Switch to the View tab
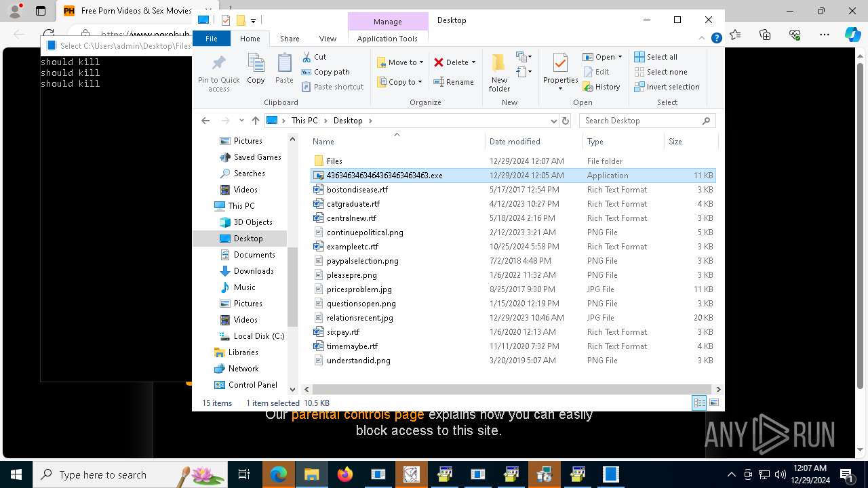Screen dimensions: 868x488 tap(328, 39)
